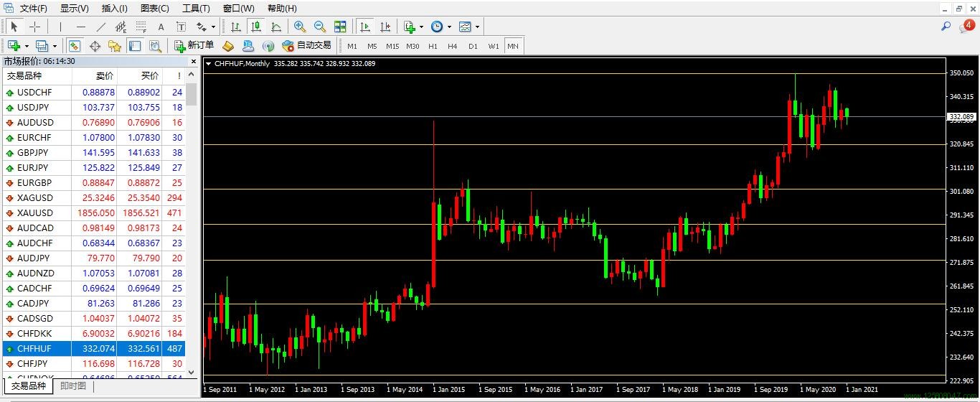The width and height of the screenshot is (980, 402).
Task: Close the 市场报价 market watch panel
Action: click(x=192, y=62)
